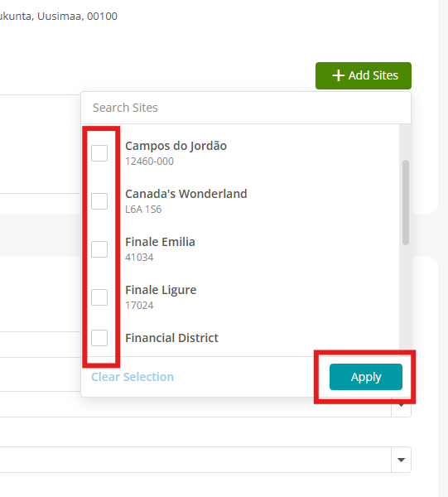Apply the site selection
Image resolution: width=448 pixels, height=497 pixels.
(x=366, y=377)
